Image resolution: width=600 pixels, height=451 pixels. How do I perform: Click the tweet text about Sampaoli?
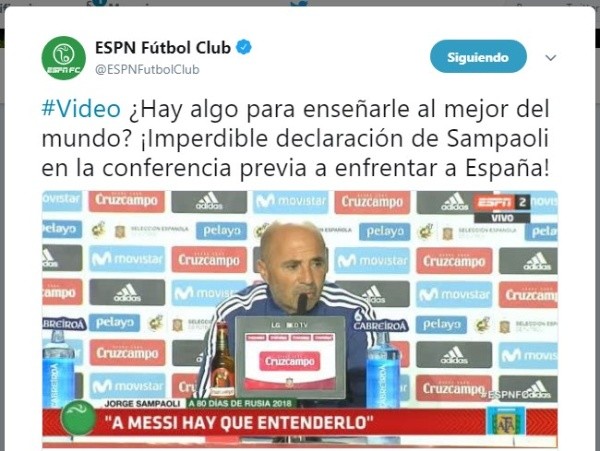295,138
